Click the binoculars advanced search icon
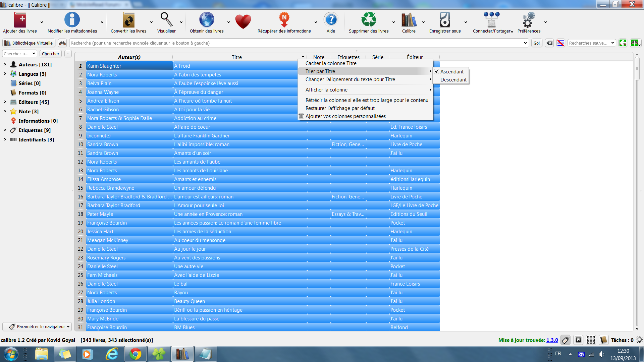The width and height of the screenshot is (644, 362). (x=62, y=43)
